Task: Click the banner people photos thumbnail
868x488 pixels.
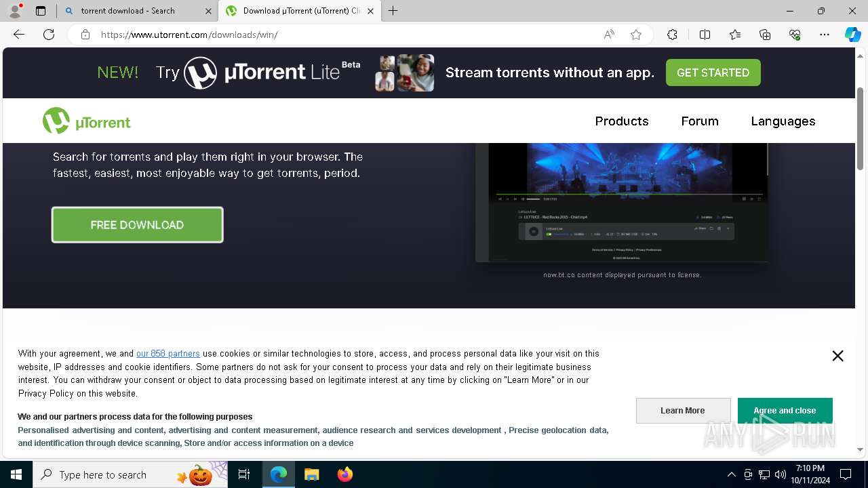Action: pyautogui.click(x=405, y=73)
